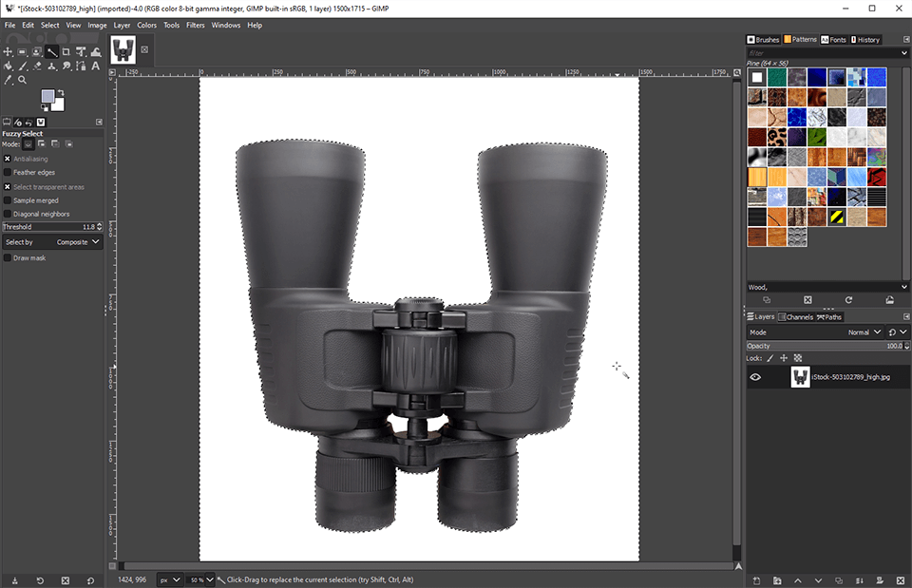Viewport: 912px width, 588px height.
Task: Select the Move tool in toolbox
Action: coord(8,51)
